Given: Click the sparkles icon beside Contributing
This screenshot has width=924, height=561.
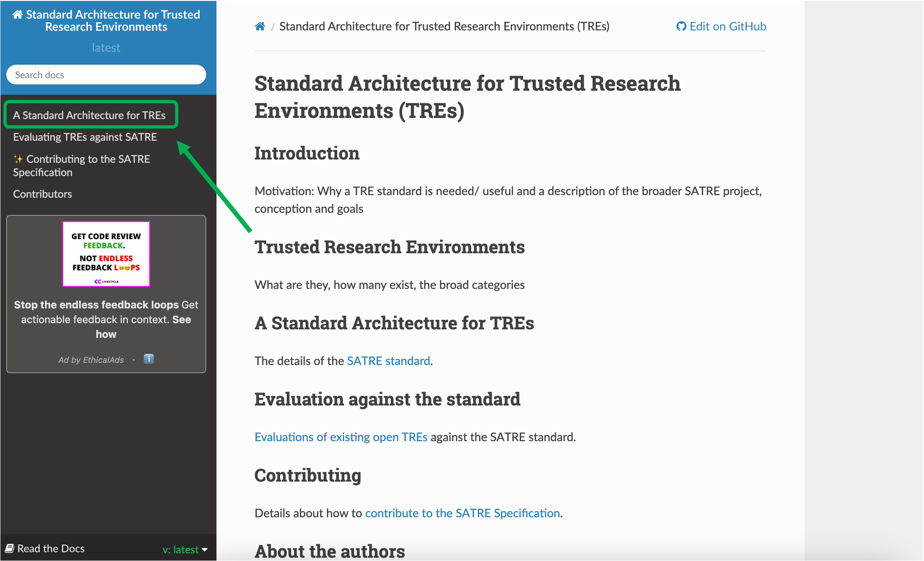Looking at the screenshot, I should click(18, 159).
